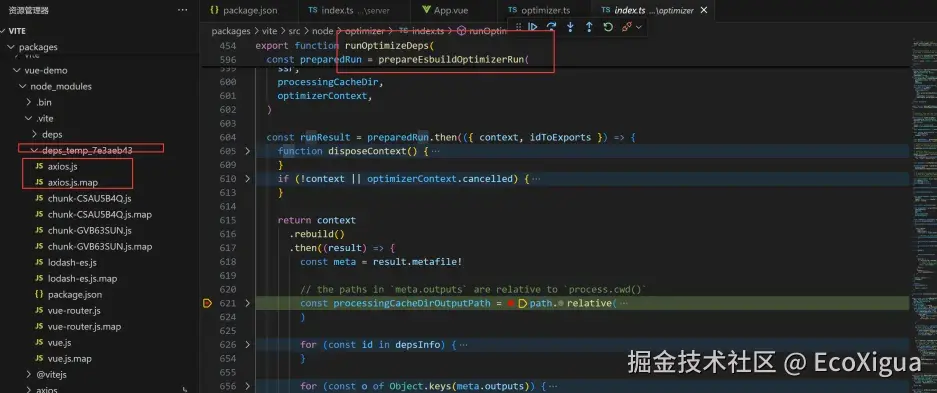The image size is (937, 393).
Task: Open lodash-es.js.map file
Action: [x=82, y=278]
